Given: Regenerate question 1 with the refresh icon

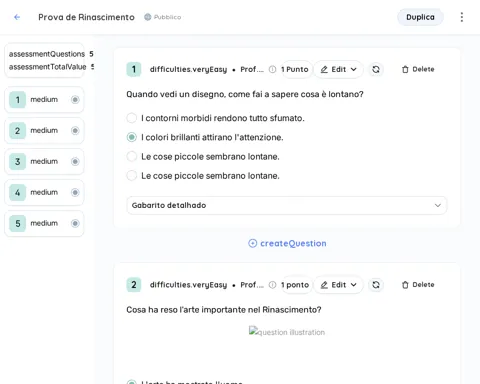Looking at the screenshot, I should [x=376, y=69].
